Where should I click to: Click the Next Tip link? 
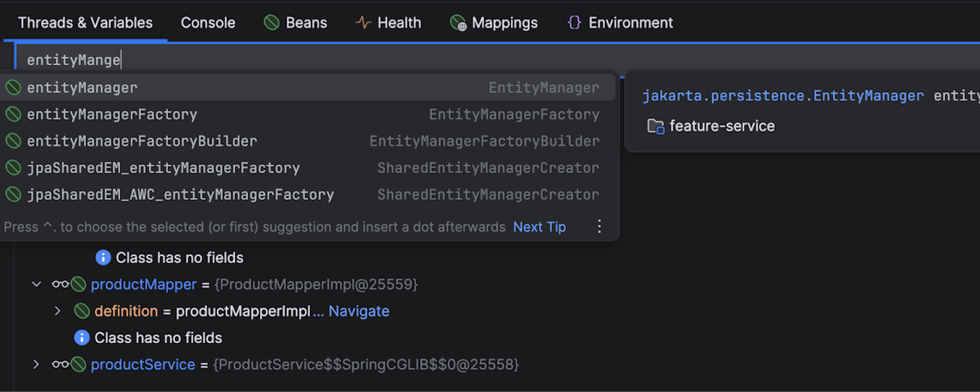click(539, 227)
